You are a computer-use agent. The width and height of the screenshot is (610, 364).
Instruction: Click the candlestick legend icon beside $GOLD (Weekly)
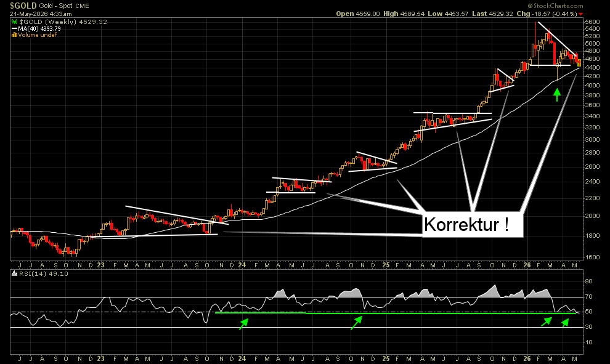pyautogui.click(x=14, y=22)
